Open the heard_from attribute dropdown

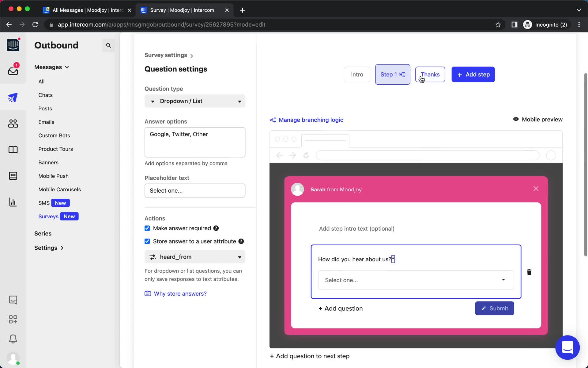[x=195, y=256]
